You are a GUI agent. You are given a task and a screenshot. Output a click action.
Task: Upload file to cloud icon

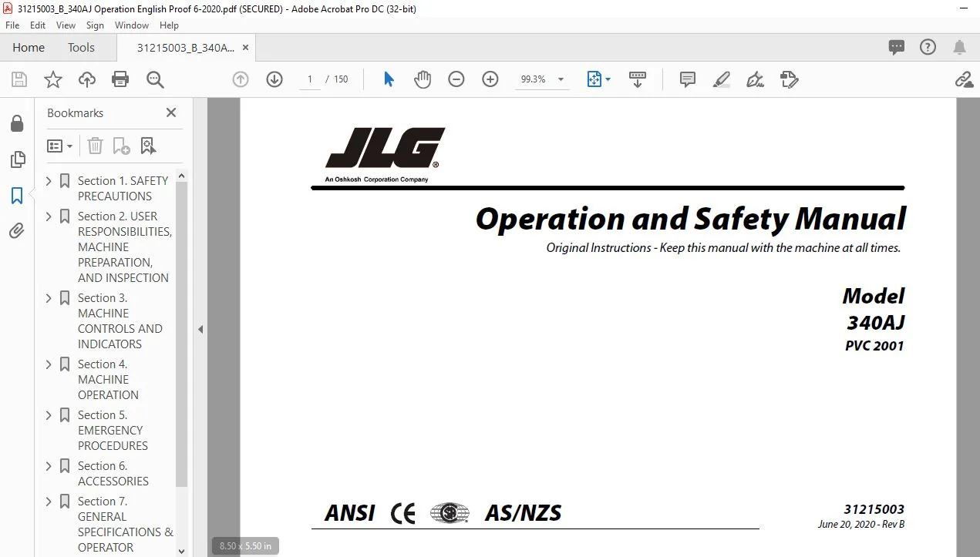(87, 79)
